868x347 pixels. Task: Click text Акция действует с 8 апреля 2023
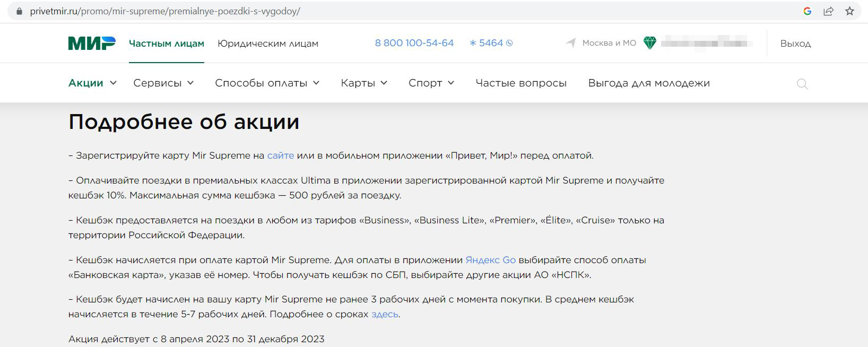196,339
